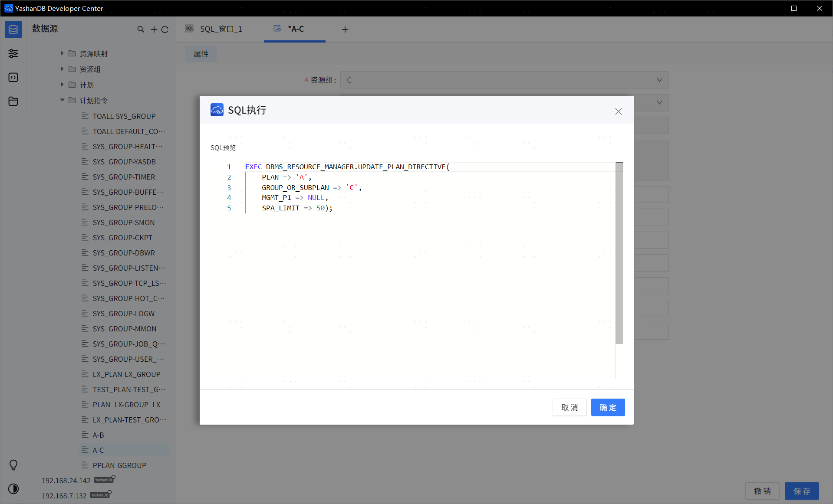The image size is (833, 504).
Task: Open the folder icon in left sidebar
Action: [13, 101]
